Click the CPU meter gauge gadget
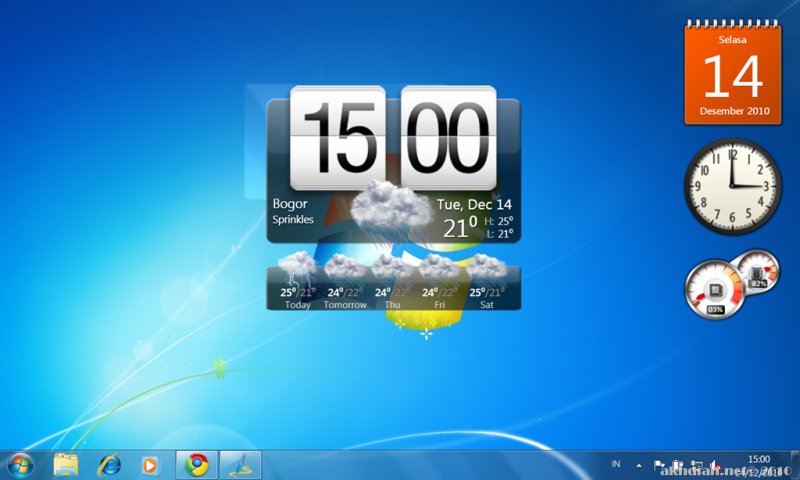The height and width of the screenshot is (480, 800). [714, 290]
